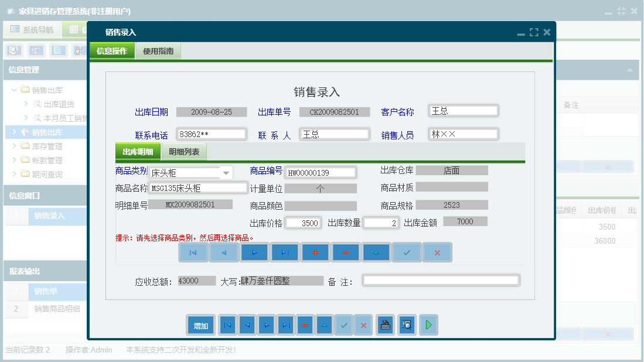Open print preview via the magnifier document icon

(x=406, y=325)
